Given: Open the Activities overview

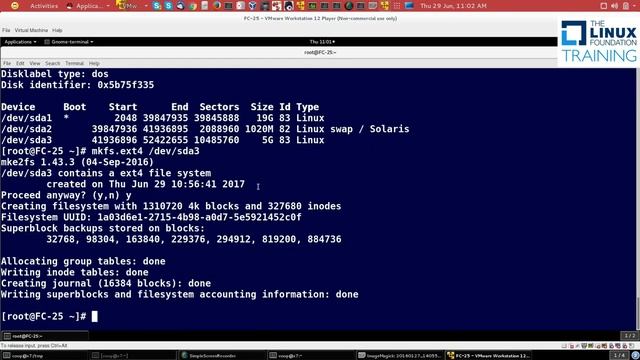Looking at the screenshot, I should [44, 6].
